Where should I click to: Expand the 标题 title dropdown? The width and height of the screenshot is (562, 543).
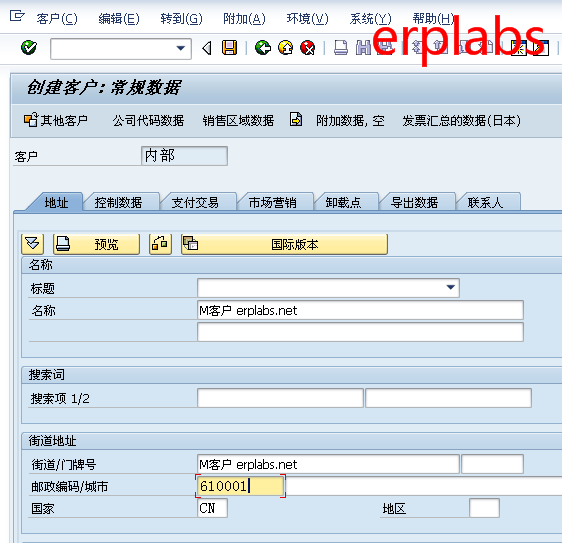click(x=451, y=287)
